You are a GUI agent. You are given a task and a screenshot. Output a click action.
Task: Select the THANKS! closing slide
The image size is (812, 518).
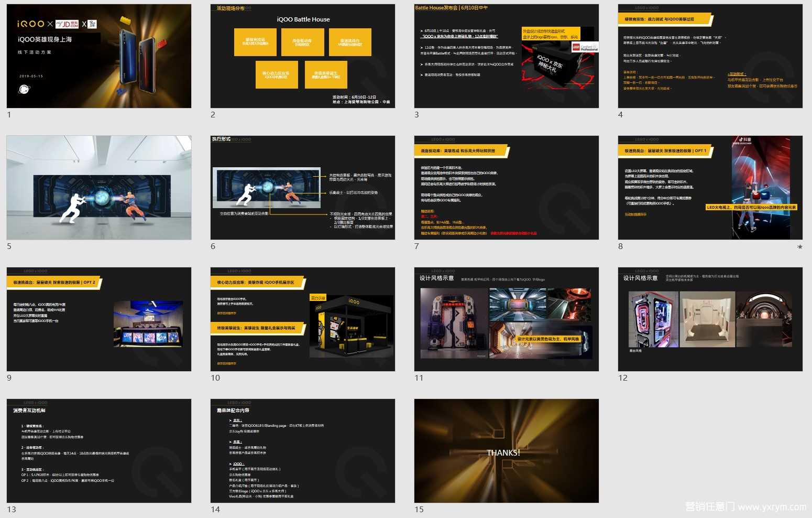coord(507,451)
